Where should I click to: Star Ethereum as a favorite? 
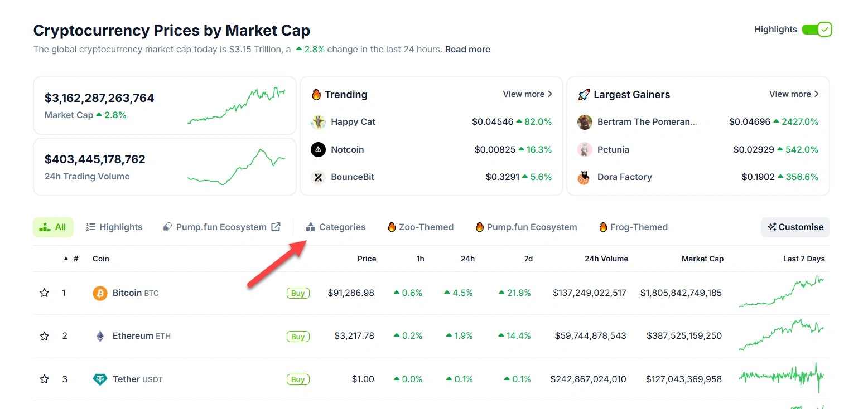pos(45,336)
